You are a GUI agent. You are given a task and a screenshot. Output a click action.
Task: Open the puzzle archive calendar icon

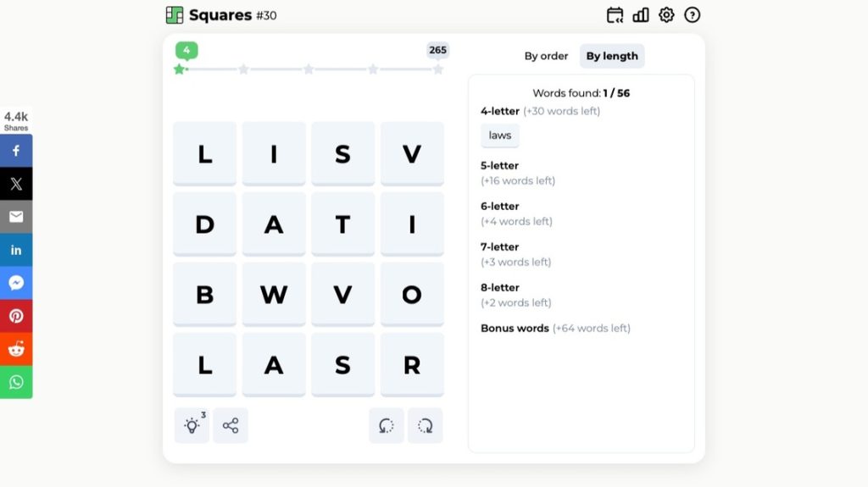click(615, 15)
